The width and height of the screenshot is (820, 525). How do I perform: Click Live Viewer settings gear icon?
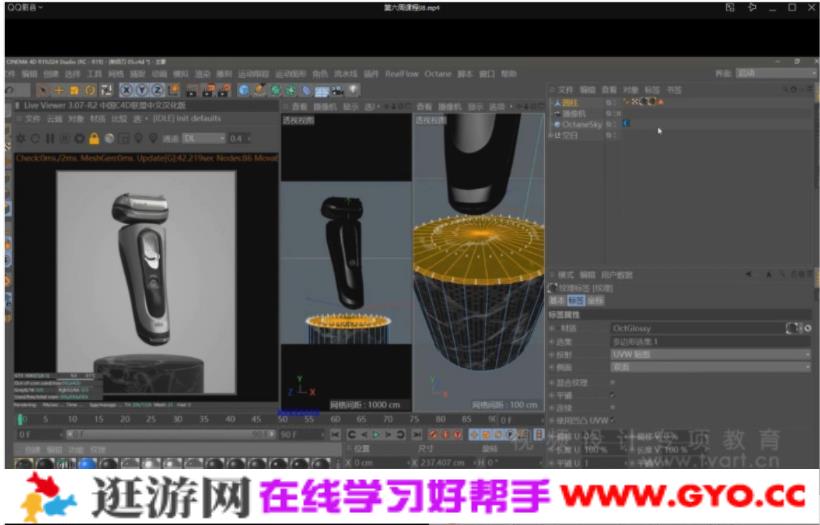click(x=21, y=139)
